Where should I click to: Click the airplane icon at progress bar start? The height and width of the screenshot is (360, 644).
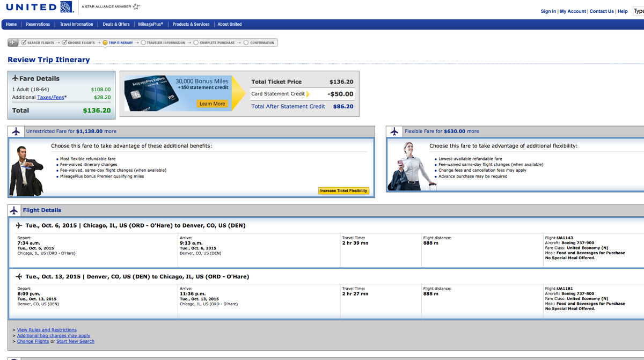(13, 42)
